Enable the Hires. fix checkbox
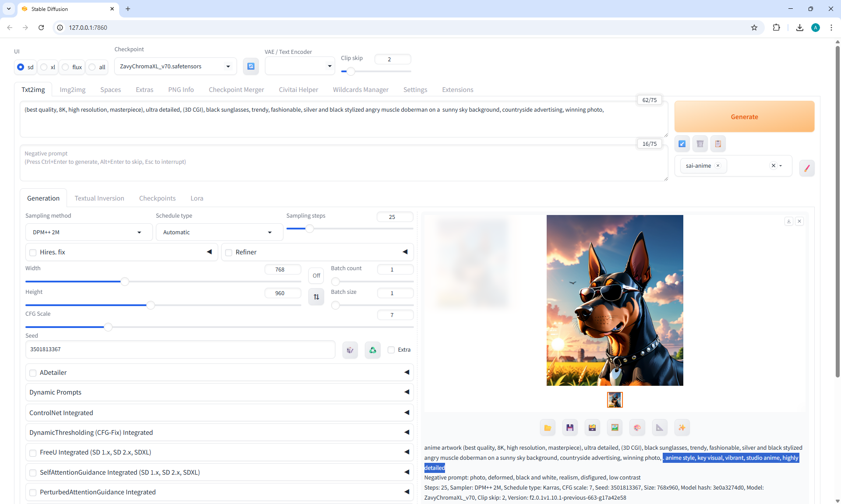 click(x=33, y=253)
